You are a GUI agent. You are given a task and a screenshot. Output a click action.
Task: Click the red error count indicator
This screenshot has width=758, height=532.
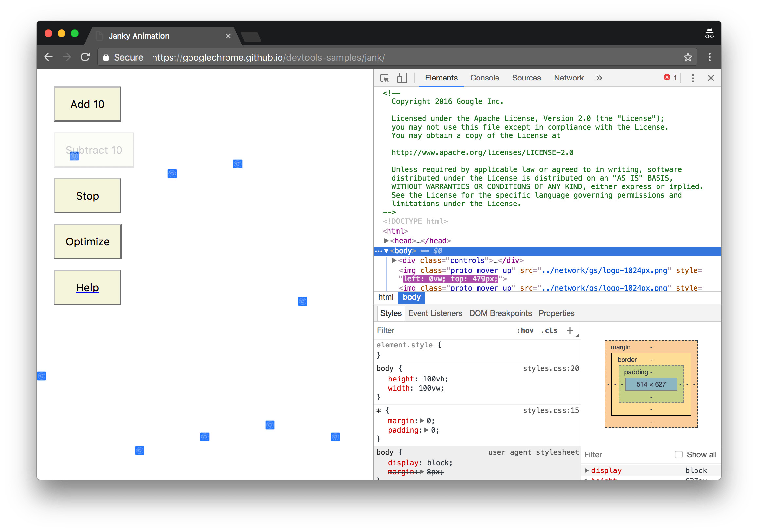click(670, 78)
